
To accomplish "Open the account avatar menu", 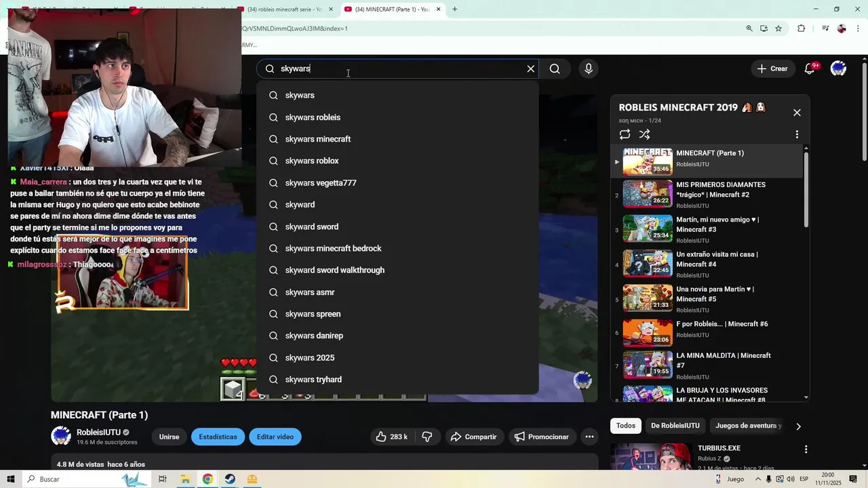I will tap(838, 68).
